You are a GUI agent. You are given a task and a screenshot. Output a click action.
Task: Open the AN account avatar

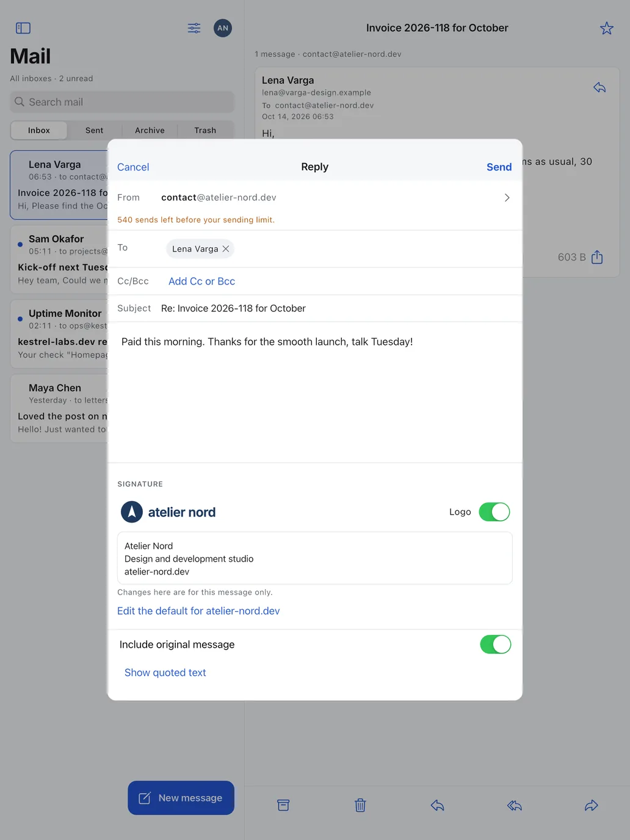[223, 28]
